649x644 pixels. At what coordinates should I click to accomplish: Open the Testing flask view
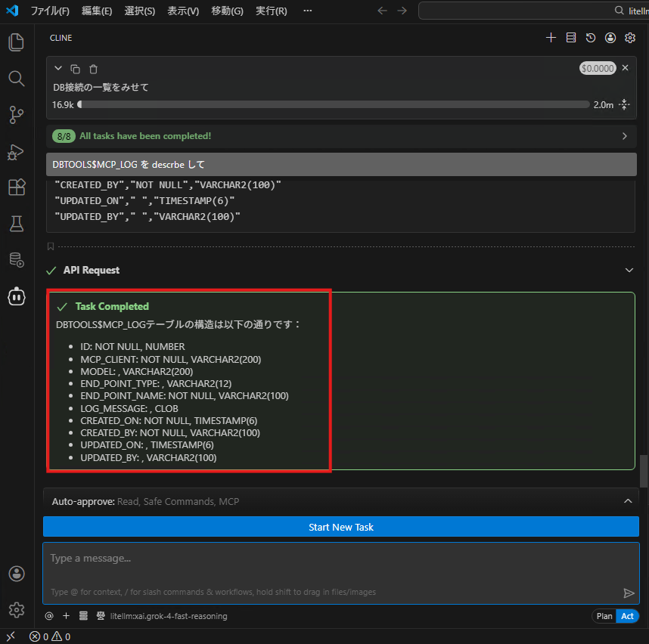(x=16, y=223)
